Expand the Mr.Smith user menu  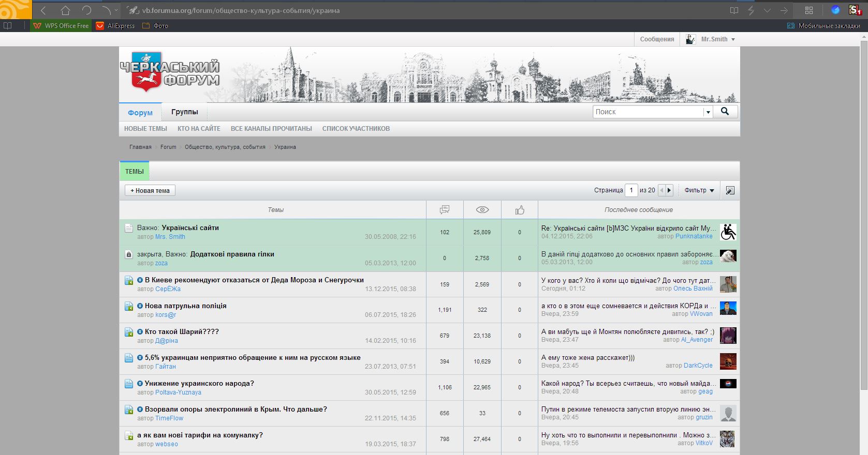tap(711, 39)
